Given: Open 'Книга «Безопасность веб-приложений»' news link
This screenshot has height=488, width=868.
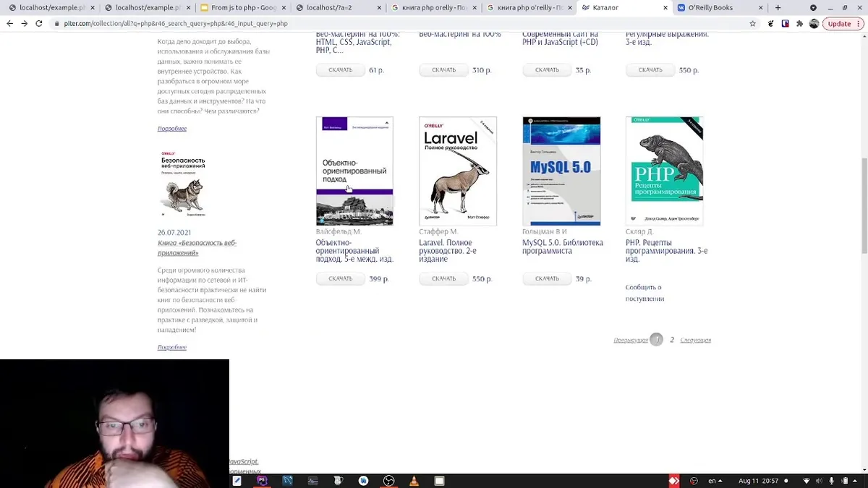Looking at the screenshot, I should [x=197, y=248].
